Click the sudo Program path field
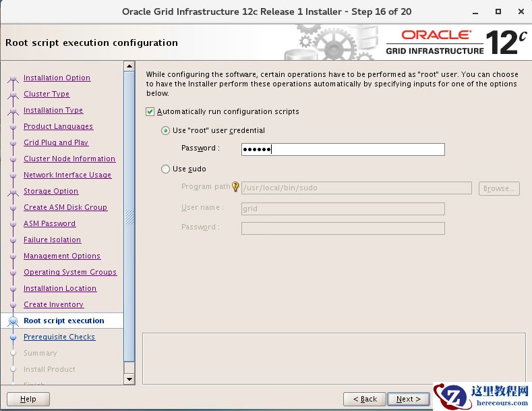This screenshot has height=411, width=532. point(356,188)
